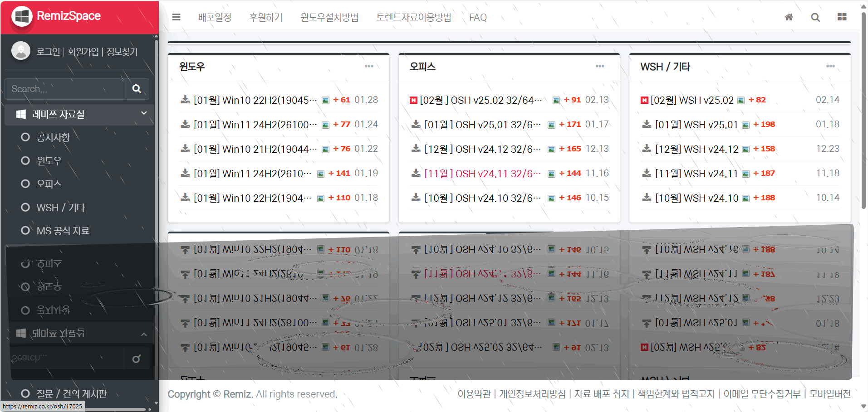
Task: Submit sidebar search with magnifier button
Action: (137, 89)
